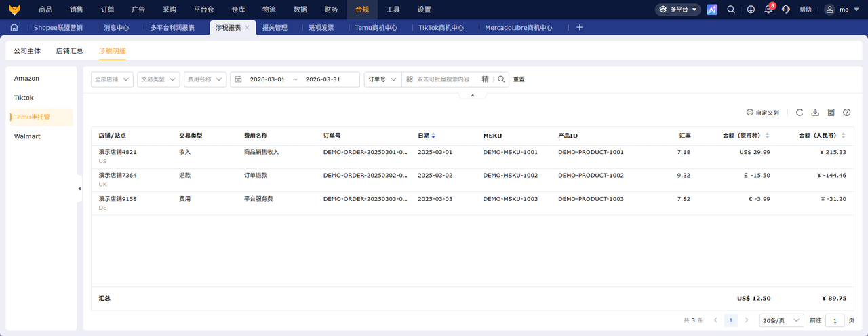Screen dimensions: 868x336
Task: Open the AI assistant icon
Action: click(712, 10)
